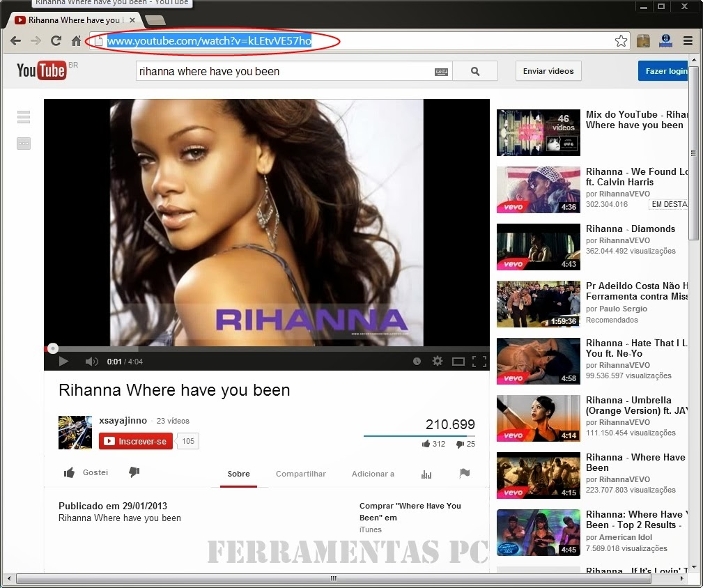Play the video

coord(63,361)
